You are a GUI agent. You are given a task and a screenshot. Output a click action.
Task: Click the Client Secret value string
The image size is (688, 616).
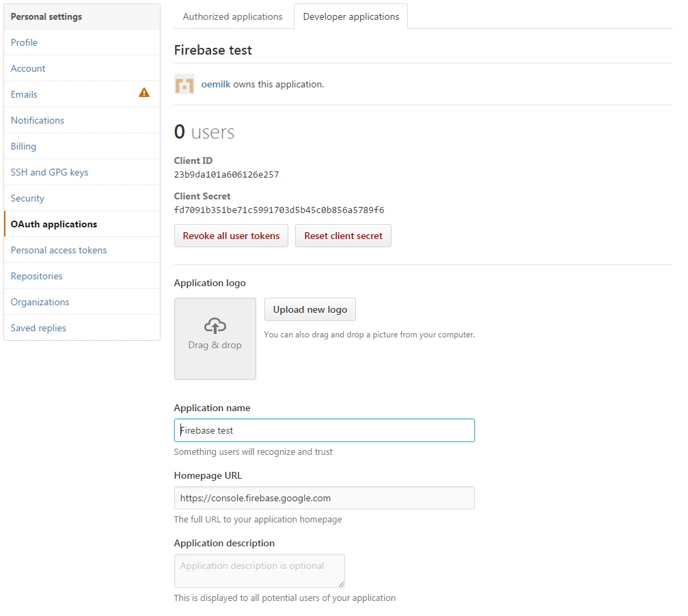click(x=279, y=210)
